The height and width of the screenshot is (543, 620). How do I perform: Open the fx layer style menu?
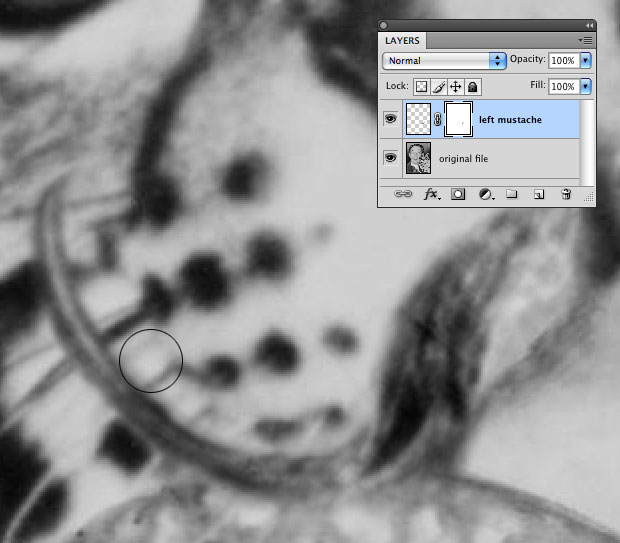pos(432,195)
